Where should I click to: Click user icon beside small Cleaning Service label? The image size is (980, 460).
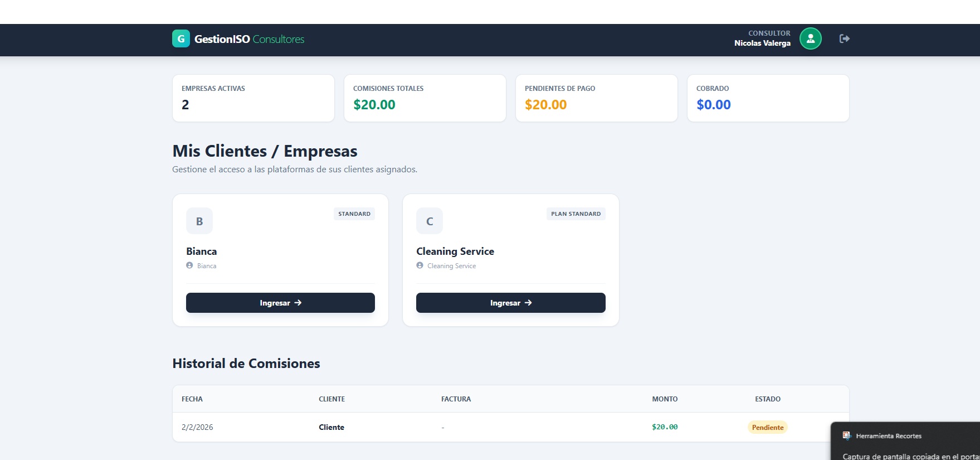(420, 266)
